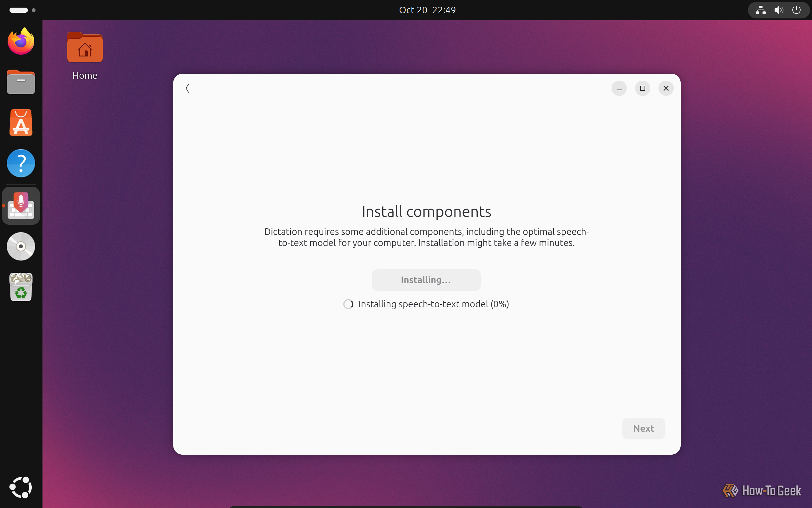Viewport: 812px width, 508px height.
Task: Open the Files manager in dock
Action: (x=21, y=82)
